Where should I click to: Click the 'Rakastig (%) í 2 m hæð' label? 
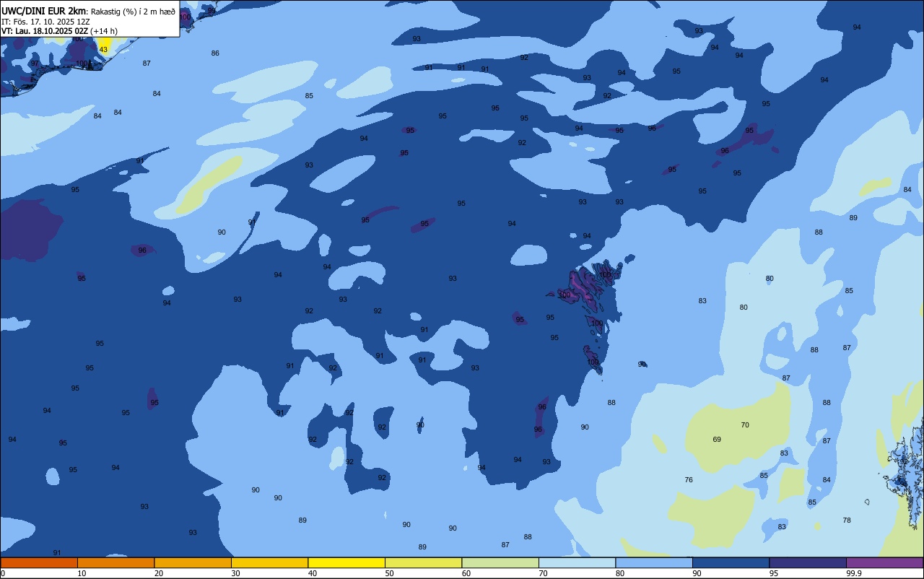(x=134, y=12)
